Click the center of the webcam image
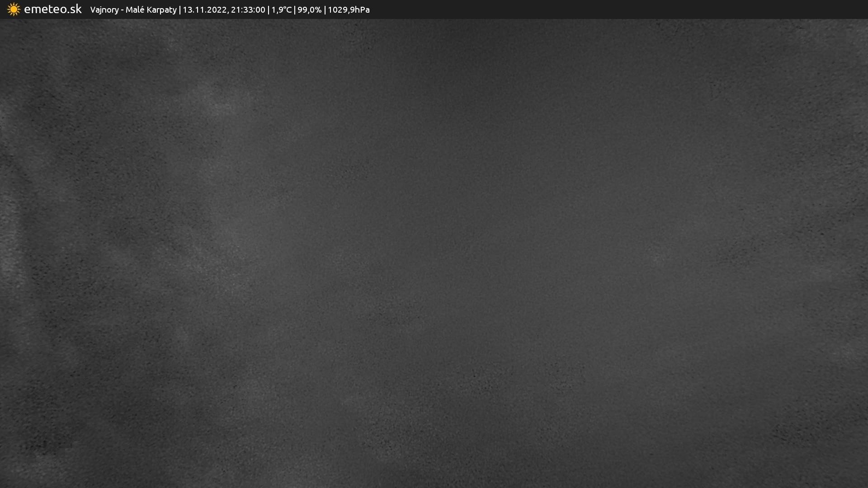Viewport: 868px width, 488px height. pyautogui.click(x=434, y=253)
